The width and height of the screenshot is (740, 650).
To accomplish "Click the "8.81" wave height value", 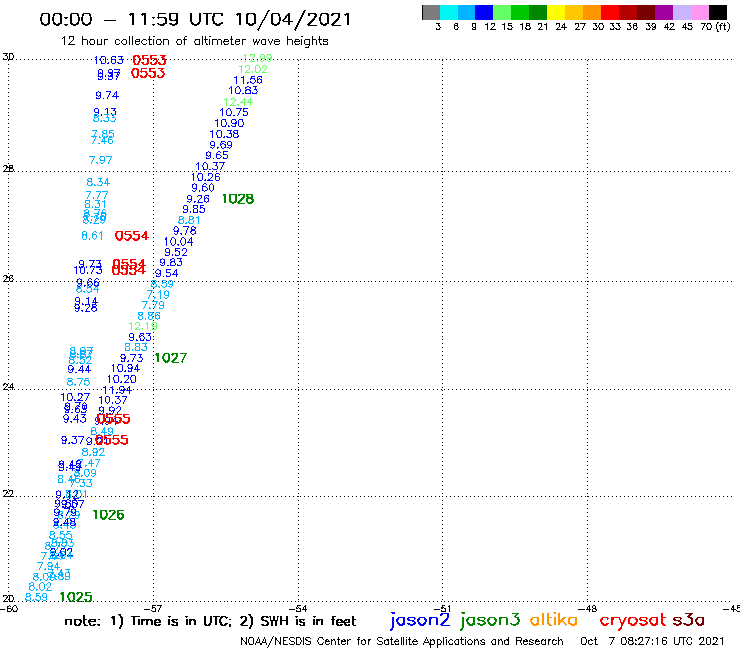I will coord(189,220).
